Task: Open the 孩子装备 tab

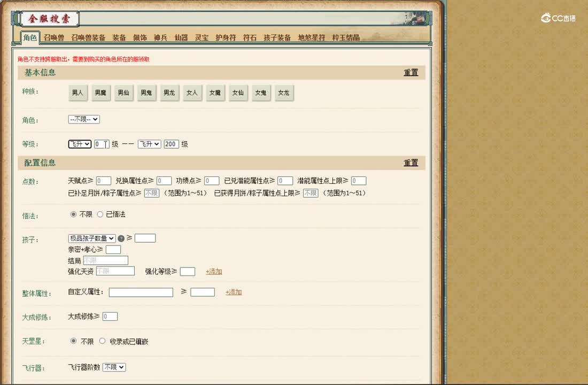Action: point(278,37)
